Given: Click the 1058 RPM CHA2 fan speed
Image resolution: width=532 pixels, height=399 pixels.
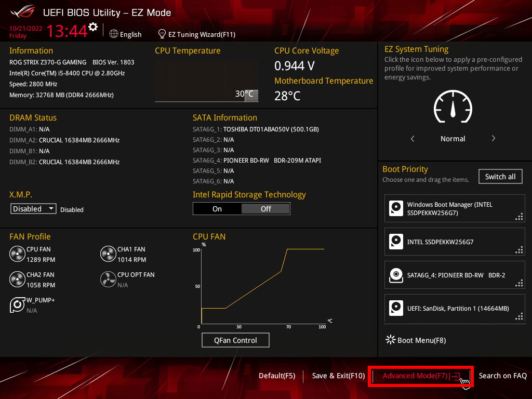Looking at the screenshot, I should (x=41, y=285).
